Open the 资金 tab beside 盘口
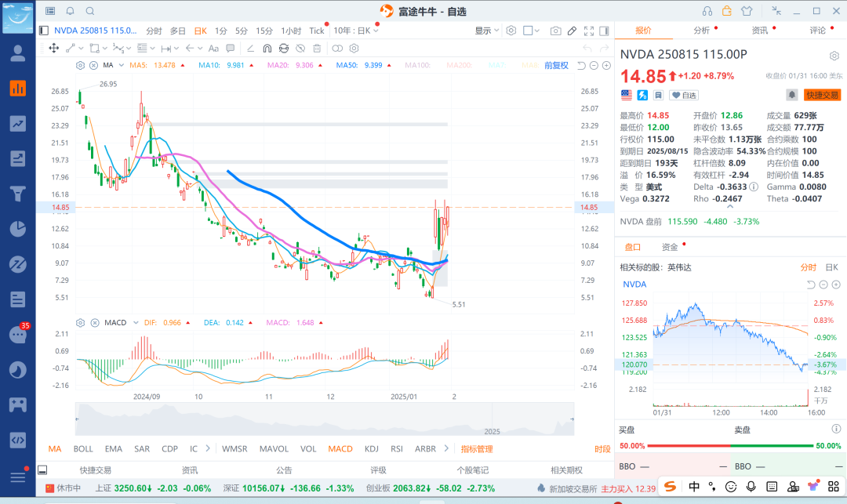Screen dimensions: 847x504 click(670, 247)
